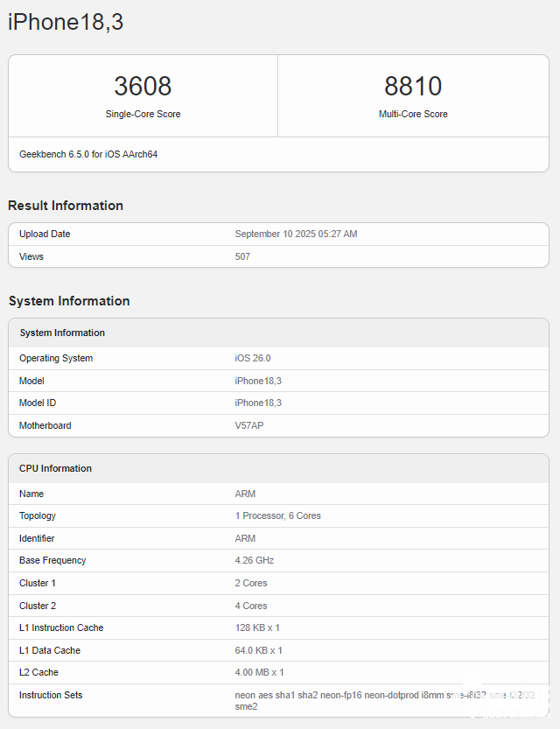Click the Result Information heading
The image size is (560, 729).
66,206
